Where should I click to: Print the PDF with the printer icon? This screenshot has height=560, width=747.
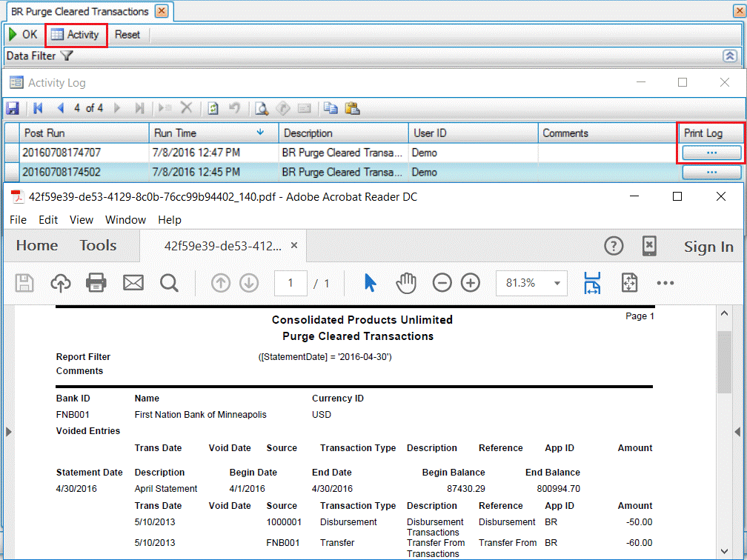pos(96,283)
